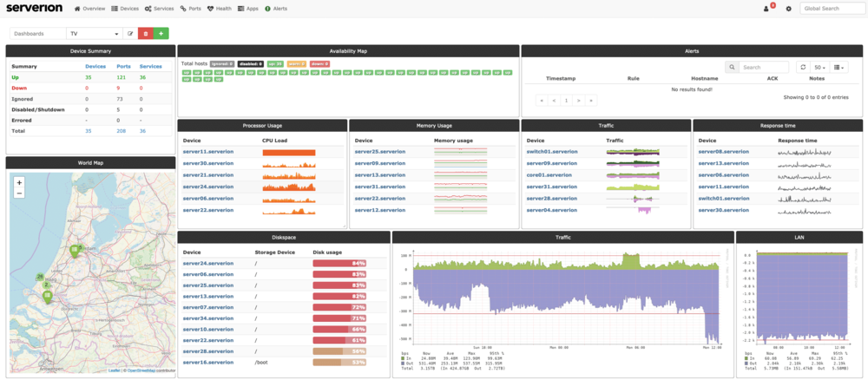Open the settings gear icon in top bar
Viewport: 868px width, 380px height.
[788, 9]
